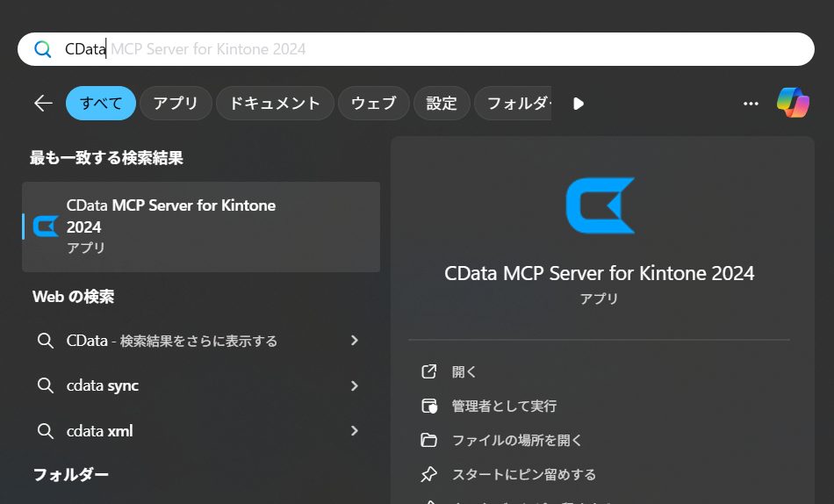Click 開く to open the app
This screenshot has height=504, width=834.
pyautogui.click(x=464, y=371)
